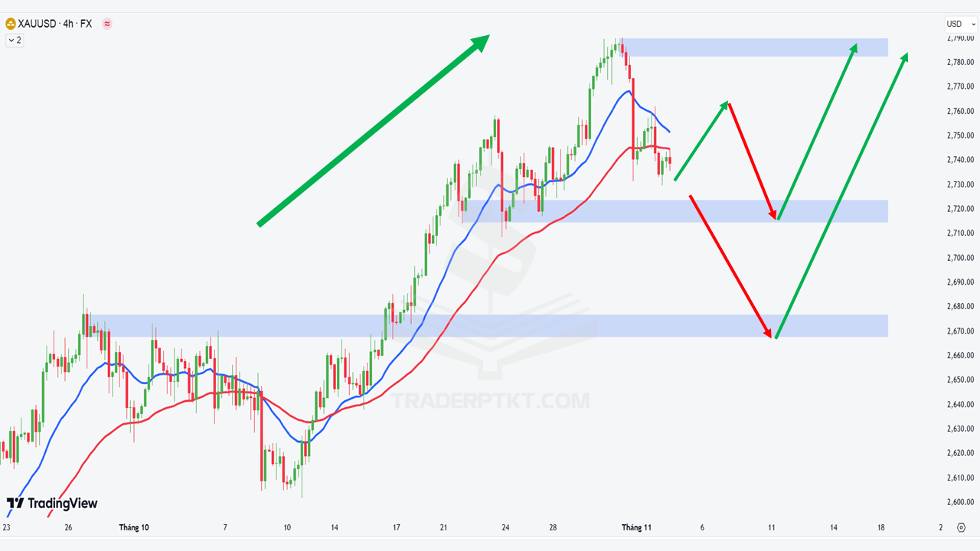This screenshot has width=980, height=551.
Task: Click the 2,710.00 price axis label
Action: coord(960,233)
